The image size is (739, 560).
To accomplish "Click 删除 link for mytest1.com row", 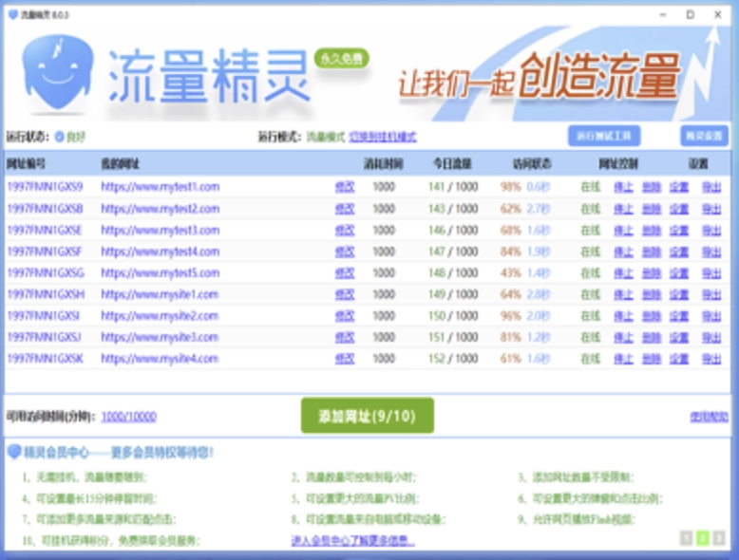I will (652, 187).
